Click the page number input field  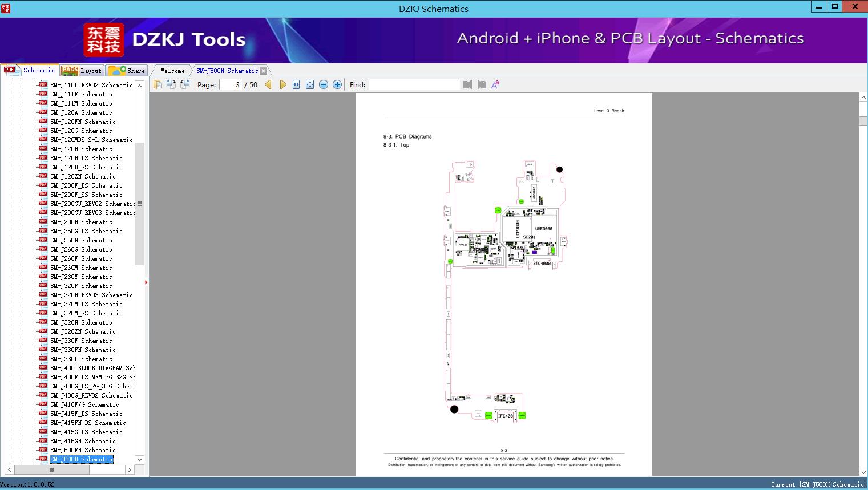pyautogui.click(x=231, y=84)
